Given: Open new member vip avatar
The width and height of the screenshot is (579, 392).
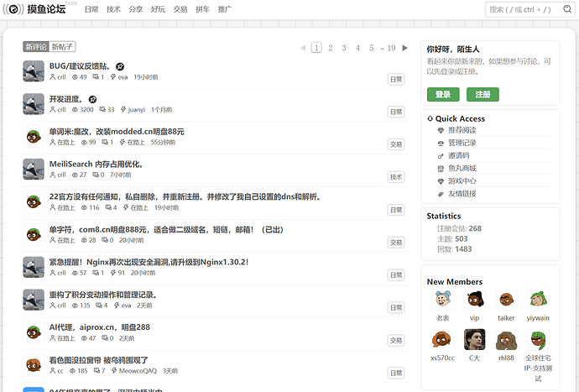Looking at the screenshot, I should coord(474,300).
